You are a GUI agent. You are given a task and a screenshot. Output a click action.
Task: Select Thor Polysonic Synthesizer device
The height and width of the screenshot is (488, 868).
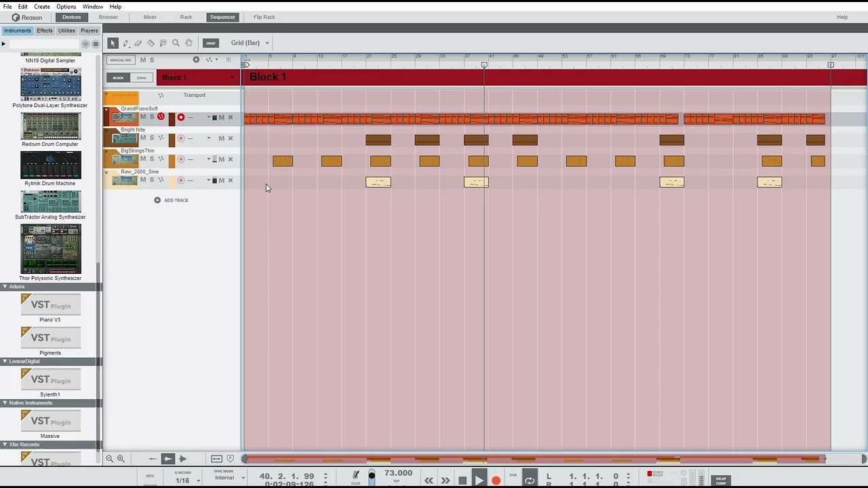[x=50, y=252]
